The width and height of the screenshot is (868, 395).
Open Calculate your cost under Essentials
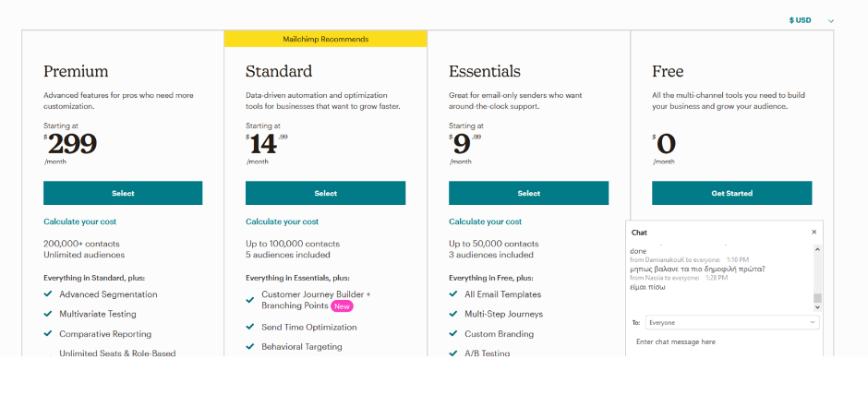485,221
